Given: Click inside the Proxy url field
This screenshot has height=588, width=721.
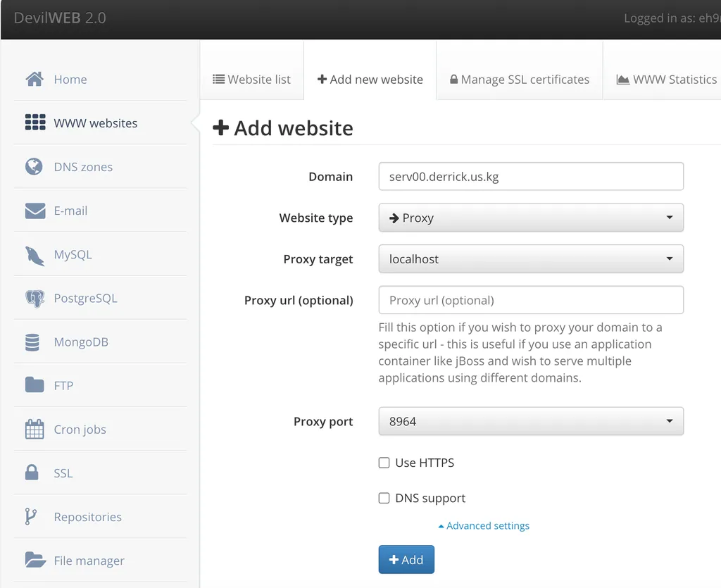Looking at the screenshot, I should (x=530, y=300).
